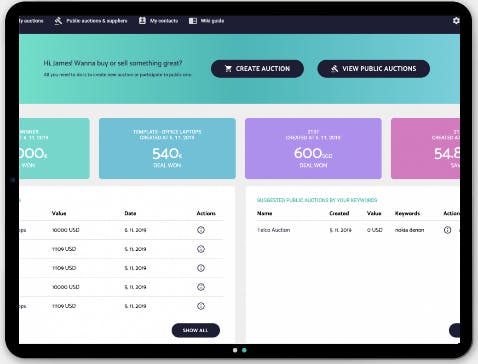Image resolution: width=478 pixels, height=364 pixels.
Task: Open the info action for the Telco Auction row
Action: 447,230
